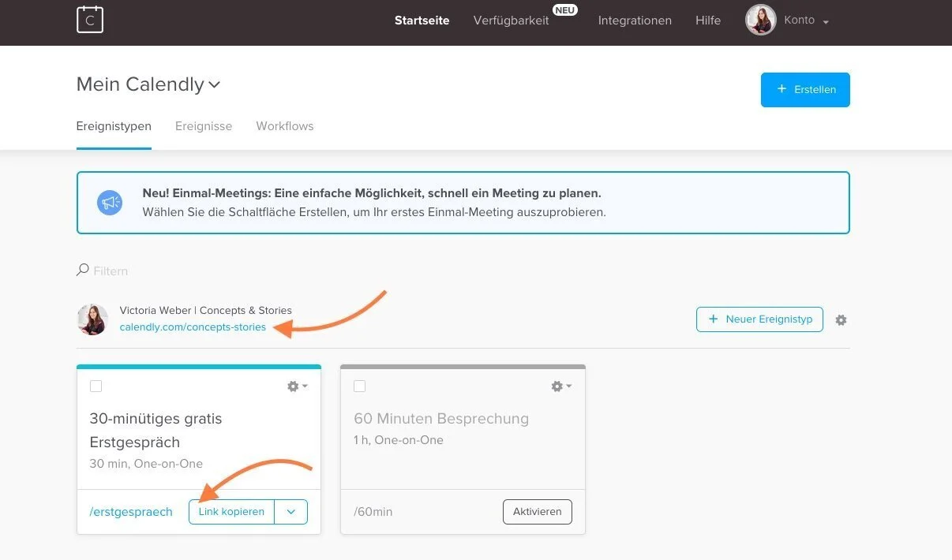The width and height of the screenshot is (952, 560).
Task: Click Victoria Weber profile picture
Action: click(x=92, y=319)
